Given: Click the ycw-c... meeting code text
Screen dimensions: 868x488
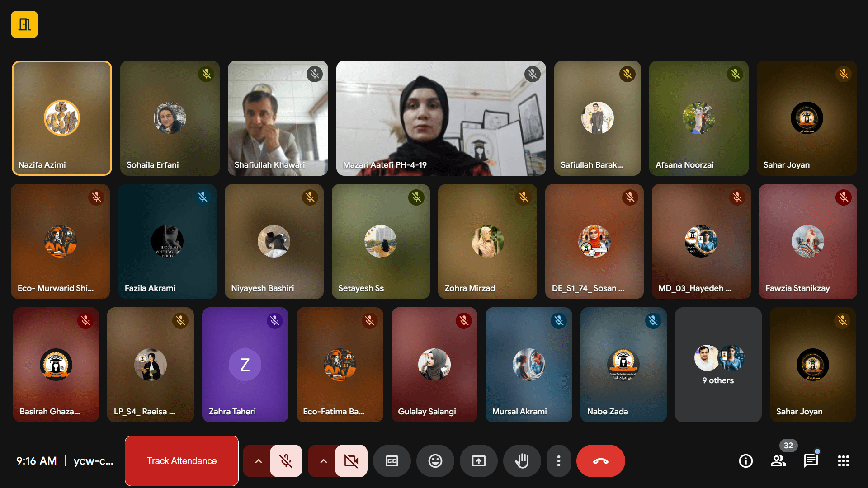Looking at the screenshot, I should point(93,461).
